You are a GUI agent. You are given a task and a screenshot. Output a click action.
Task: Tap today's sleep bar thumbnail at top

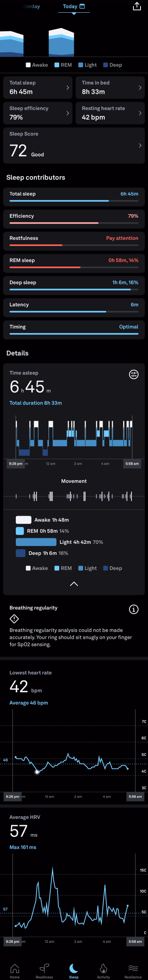[61, 42]
